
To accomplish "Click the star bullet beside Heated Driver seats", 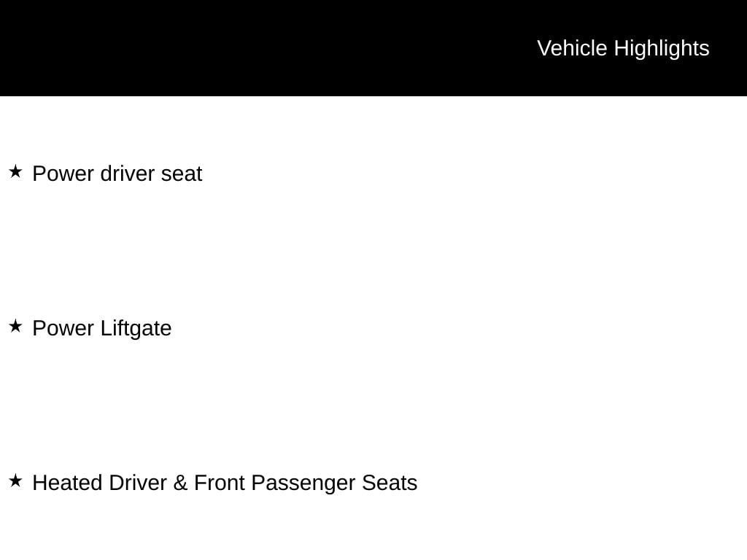I will tap(15, 481).
